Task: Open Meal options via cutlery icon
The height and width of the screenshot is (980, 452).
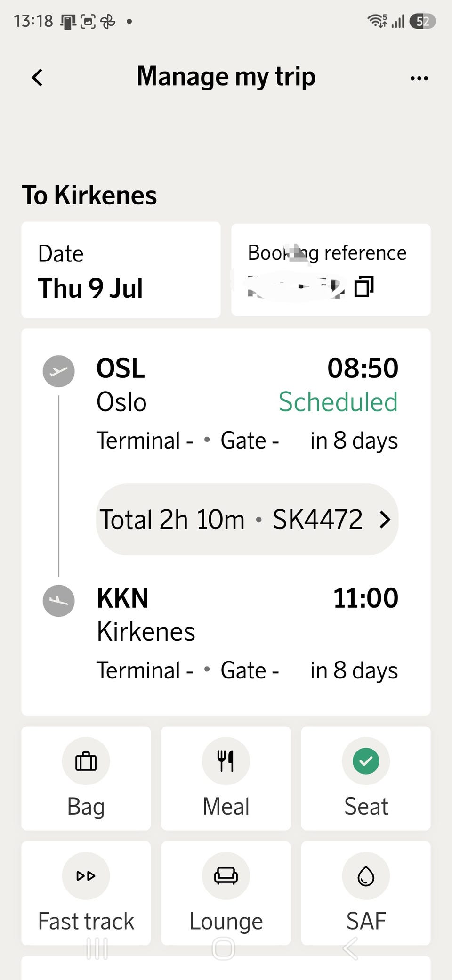Action: tap(226, 761)
